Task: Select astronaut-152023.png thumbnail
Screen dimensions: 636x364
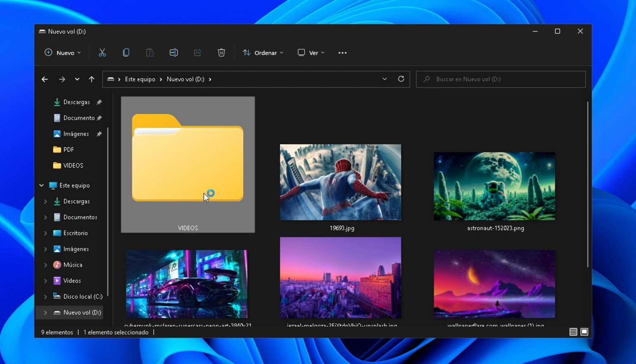Action: (x=494, y=186)
